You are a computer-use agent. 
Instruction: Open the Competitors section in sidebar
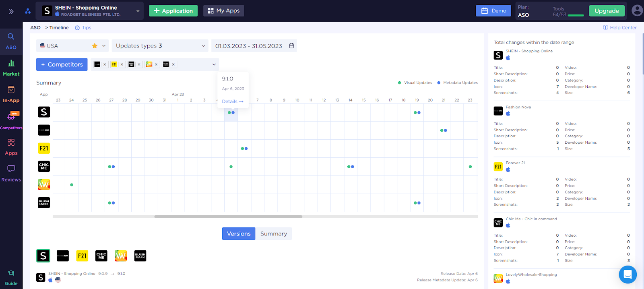(11, 121)
